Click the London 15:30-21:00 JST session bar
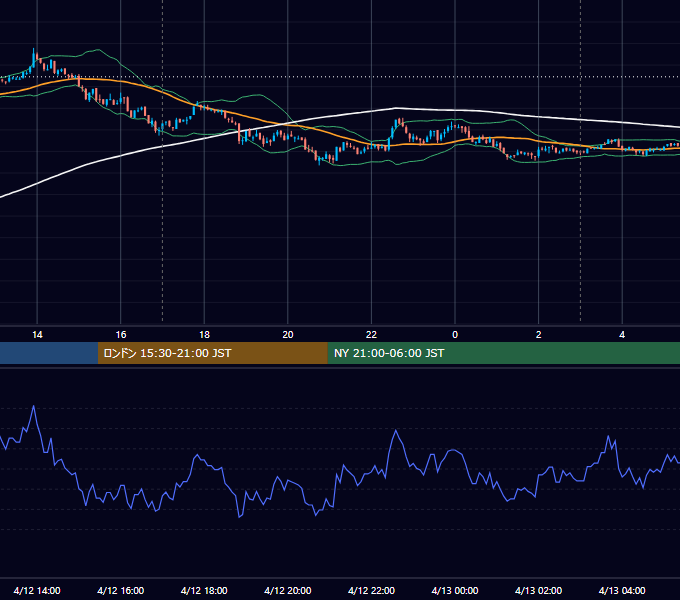The width and height of the screenshot is (680, 600). coord(212,353)
